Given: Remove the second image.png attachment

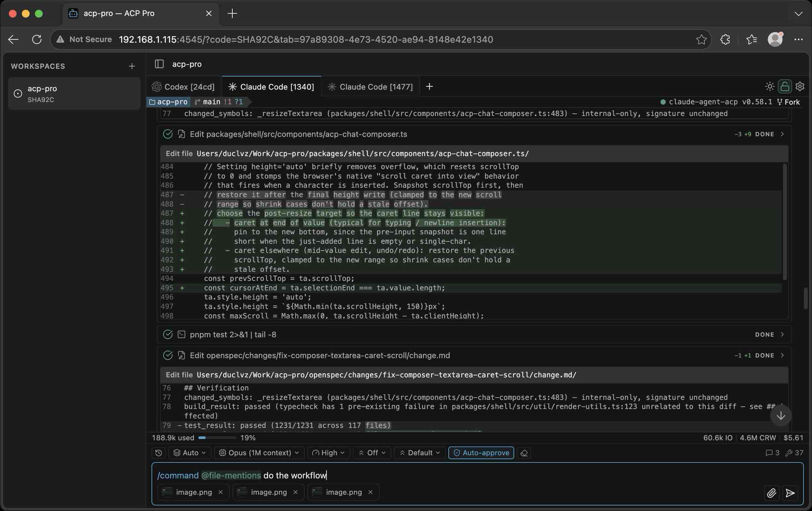Looking at the screenshot, I should [296, 492].
